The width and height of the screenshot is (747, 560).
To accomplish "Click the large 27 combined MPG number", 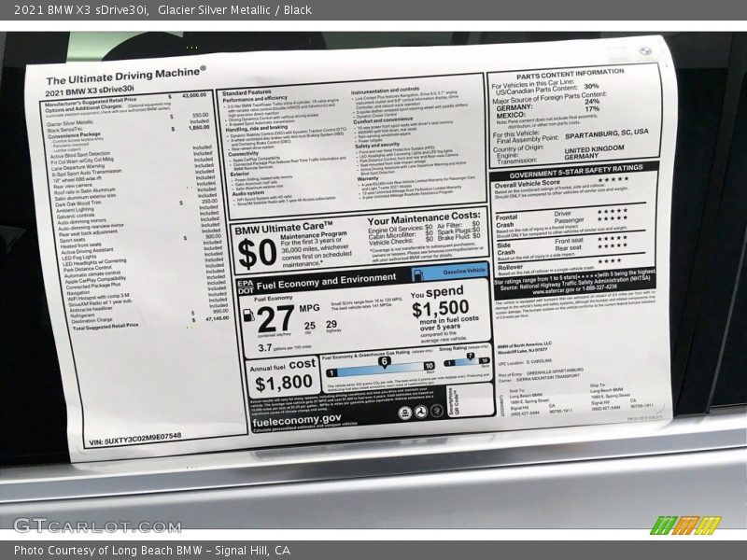I will pos(275,319).
